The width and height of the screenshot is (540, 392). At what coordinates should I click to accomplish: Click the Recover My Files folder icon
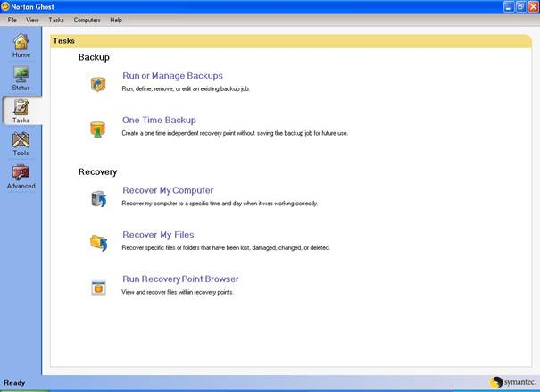pyautogui.click(x=99, y=243)
